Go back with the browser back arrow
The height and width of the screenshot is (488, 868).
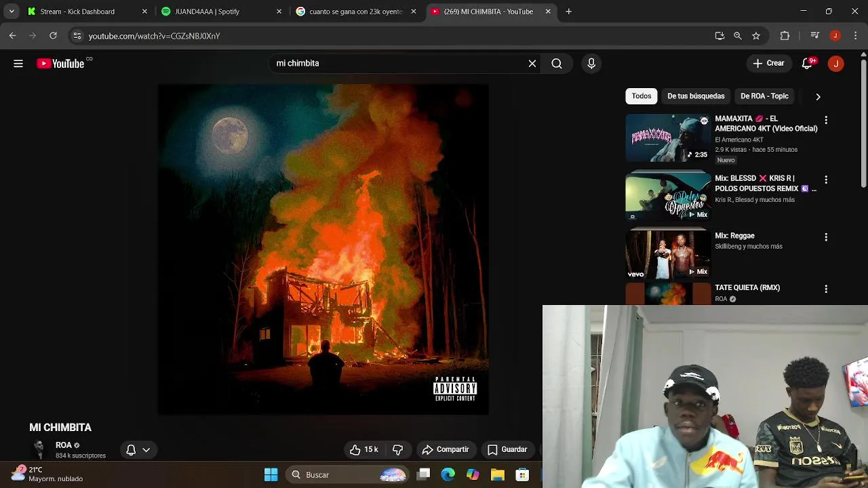point(13,36)
